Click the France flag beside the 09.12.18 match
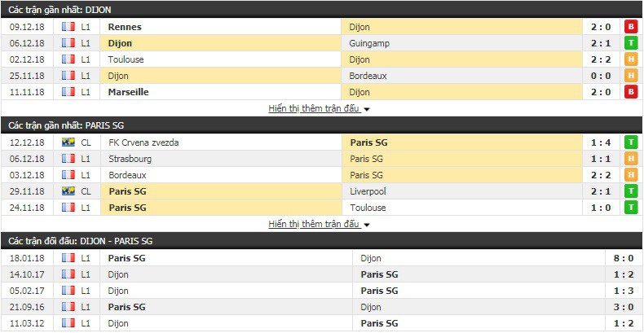644x333 pixels. click(68, 27)
